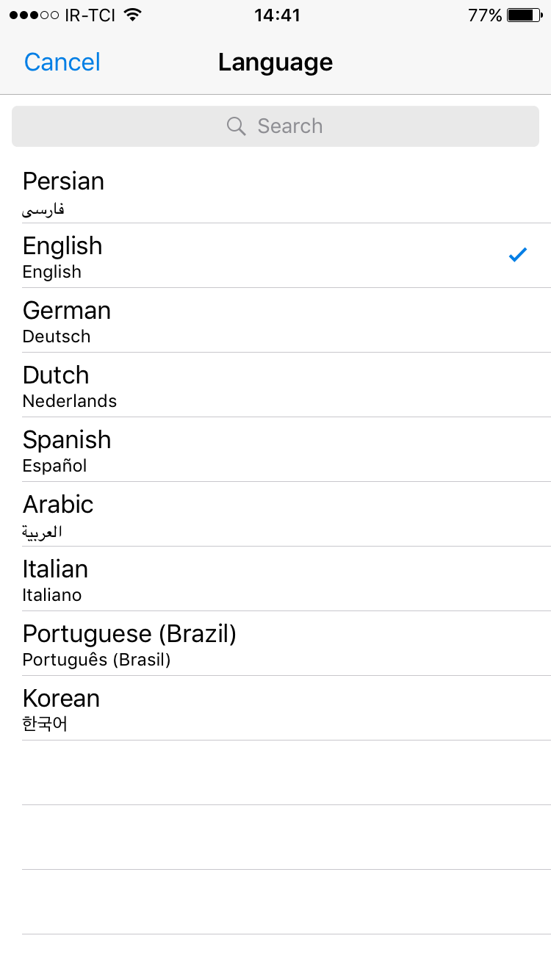Select German (Deutsch) language
Image resolution: width=551 pixels, height=980 pixels.
pos(275,320)
